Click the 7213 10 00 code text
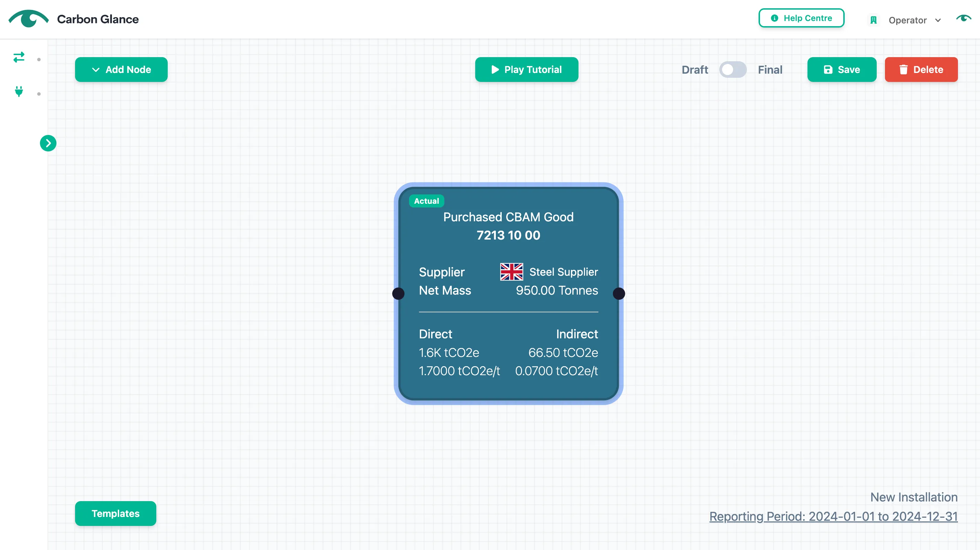Viewport: 980px width, 550px height. (509, 235)
